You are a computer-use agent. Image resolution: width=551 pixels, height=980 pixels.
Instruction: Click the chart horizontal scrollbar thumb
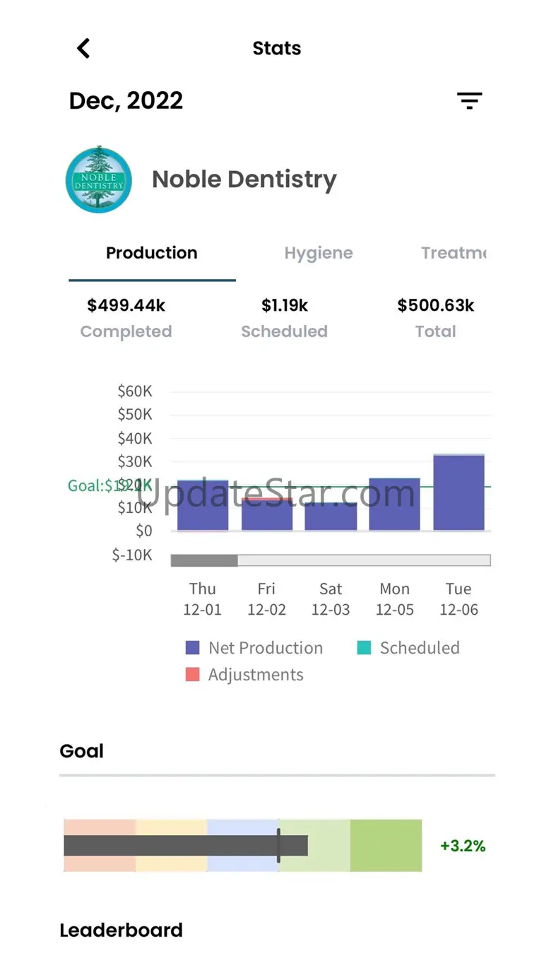tap(204, 560)
